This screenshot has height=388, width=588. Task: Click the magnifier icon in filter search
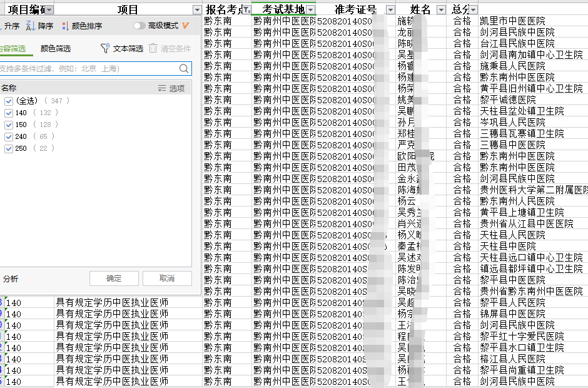184,69
